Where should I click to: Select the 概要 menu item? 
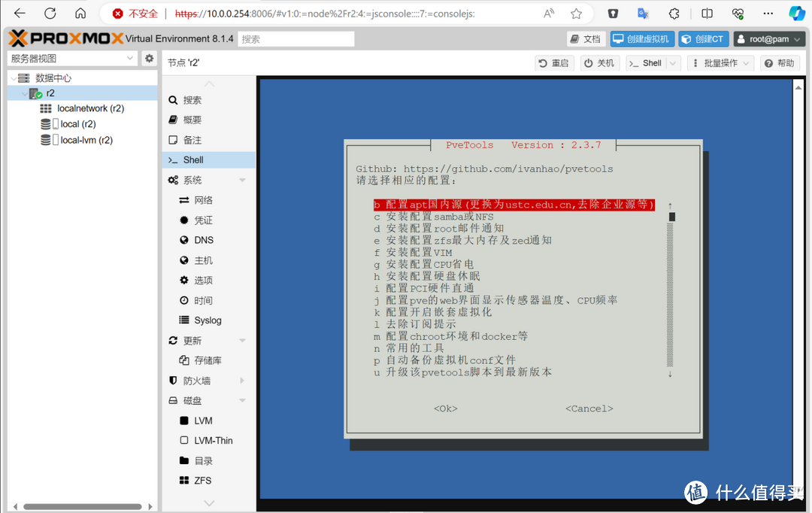click(192, 120)
